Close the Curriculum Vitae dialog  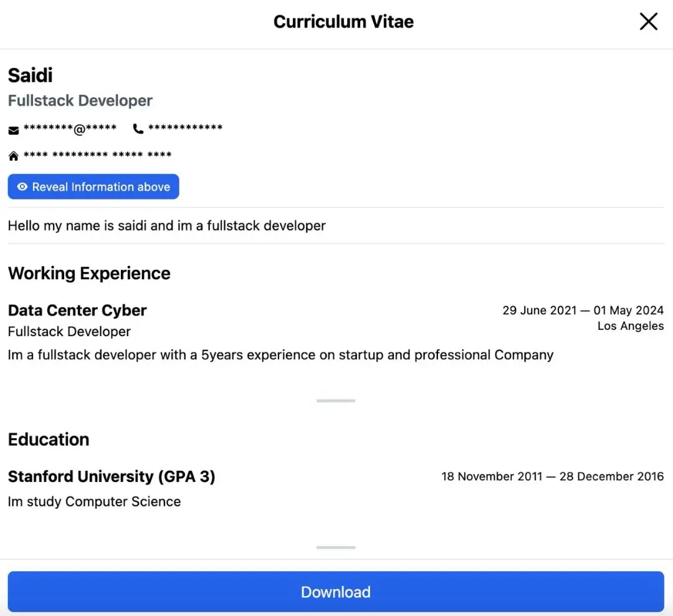pyautogui.click(x=648, y=21)
